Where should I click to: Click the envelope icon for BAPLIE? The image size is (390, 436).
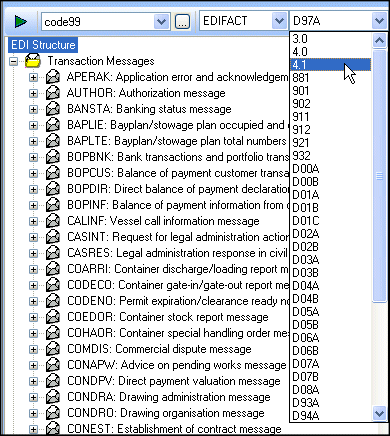(x=53, y=125)
